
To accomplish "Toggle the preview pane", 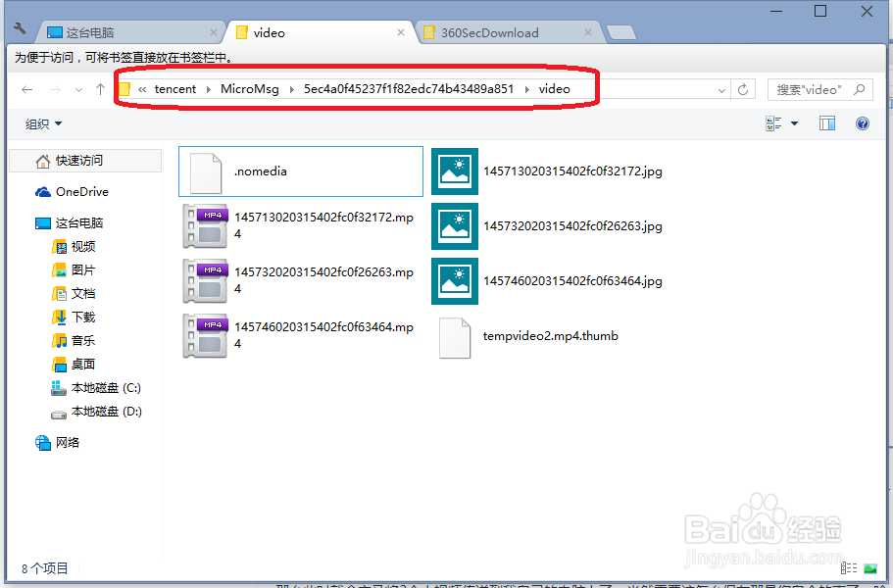I will point(827,122).
